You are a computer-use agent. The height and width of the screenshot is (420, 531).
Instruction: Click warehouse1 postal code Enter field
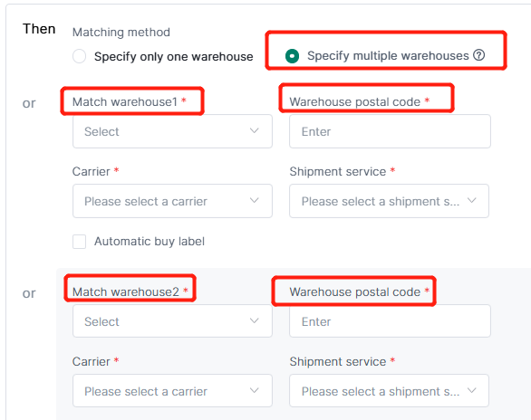(x=390, y=131)
